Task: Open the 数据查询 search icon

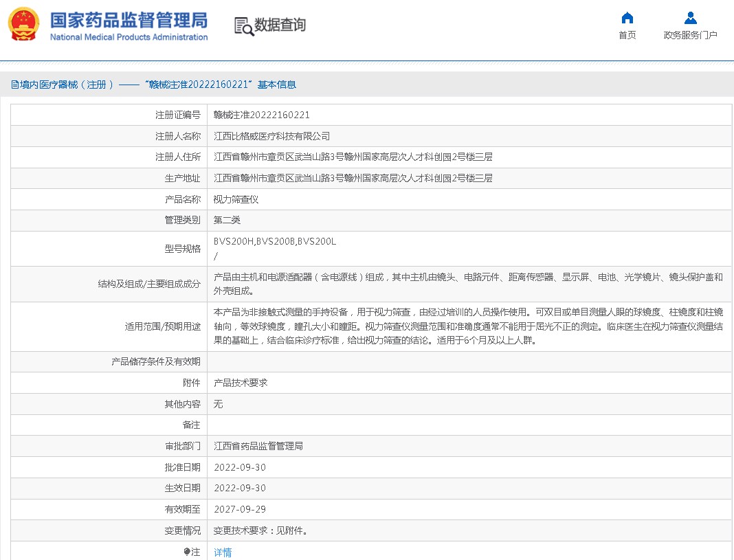Action: coord(243,26)
